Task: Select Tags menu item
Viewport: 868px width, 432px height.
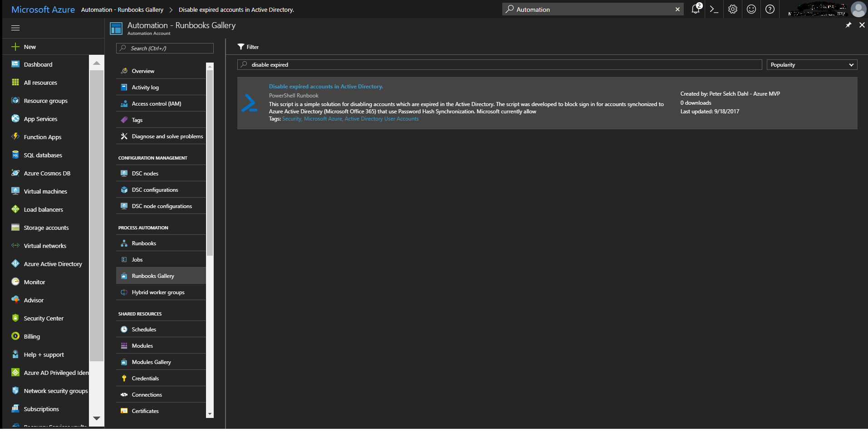Action: (161, 120)
